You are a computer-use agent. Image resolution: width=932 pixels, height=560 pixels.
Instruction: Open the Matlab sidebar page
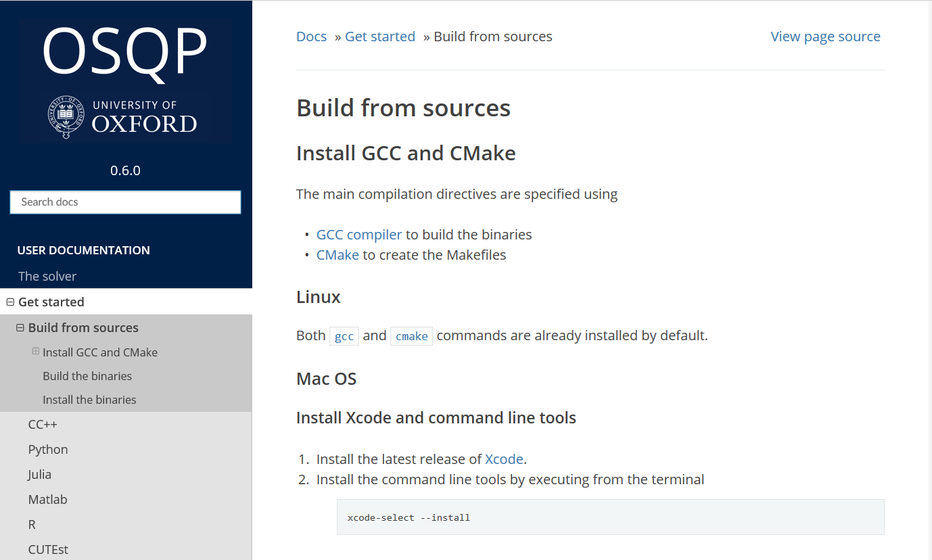point(48,500)
